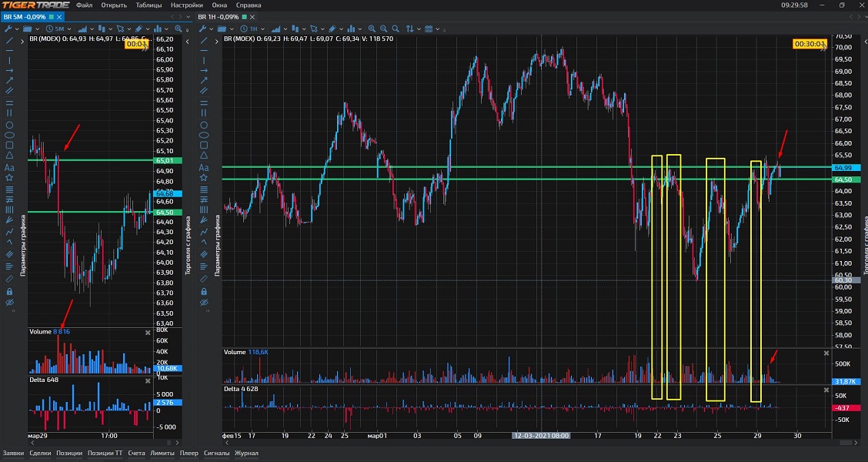Open dropdown arrow next to 5M wrench icon
Screen dimensions: 868x462
pos(17,28)
